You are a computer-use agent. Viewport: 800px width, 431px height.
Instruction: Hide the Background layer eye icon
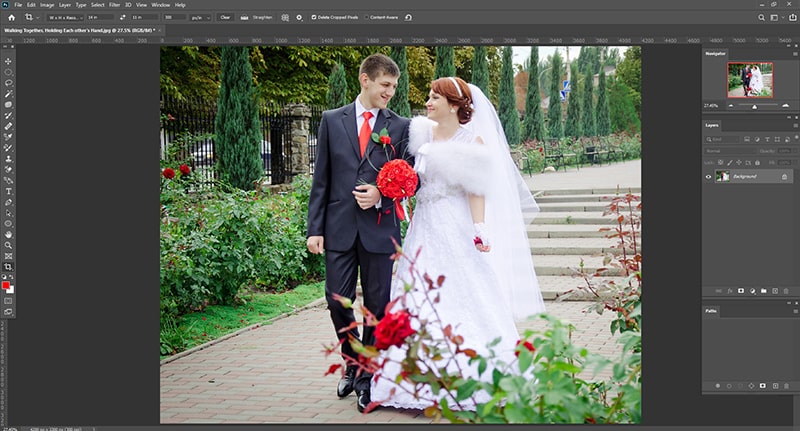tap(708, 176)
